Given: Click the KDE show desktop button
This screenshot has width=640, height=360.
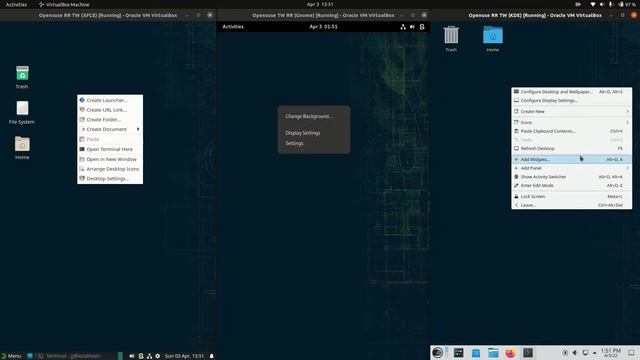Looking at the screenshot, I should pos(631,353).
